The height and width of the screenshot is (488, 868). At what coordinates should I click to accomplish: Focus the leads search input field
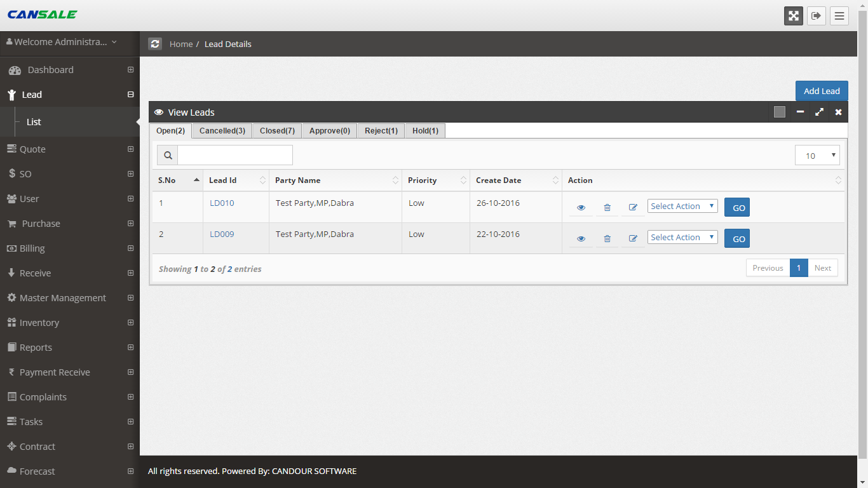point(235,155)
